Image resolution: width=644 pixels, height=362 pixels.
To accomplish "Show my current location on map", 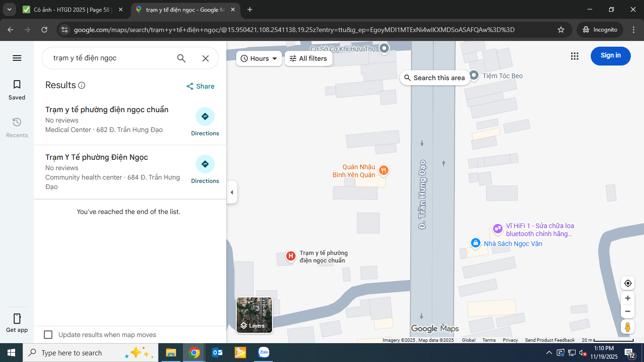I will [x=627, y=283].
